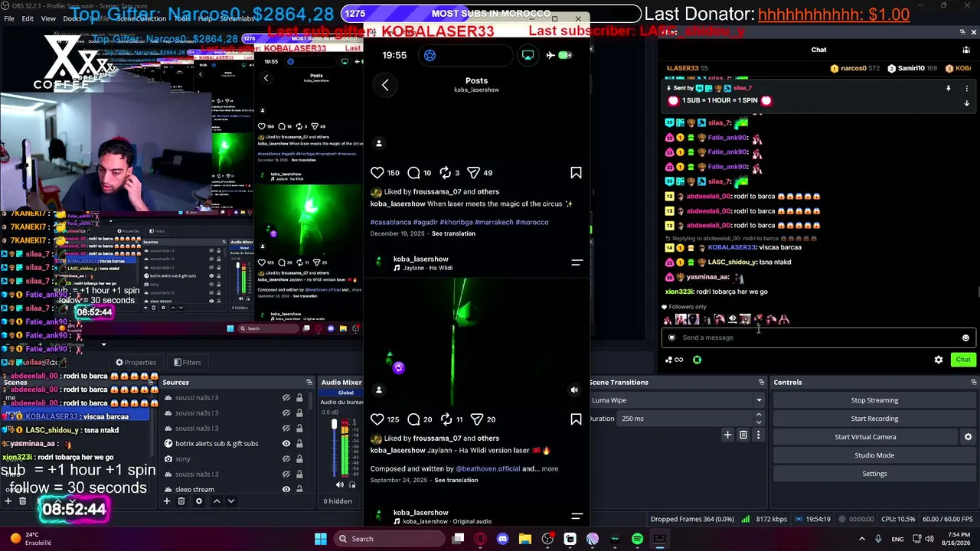Bookmark the top koba_lasershow post
This screenshot has height=551, width=980.
[x=576, y=173]
